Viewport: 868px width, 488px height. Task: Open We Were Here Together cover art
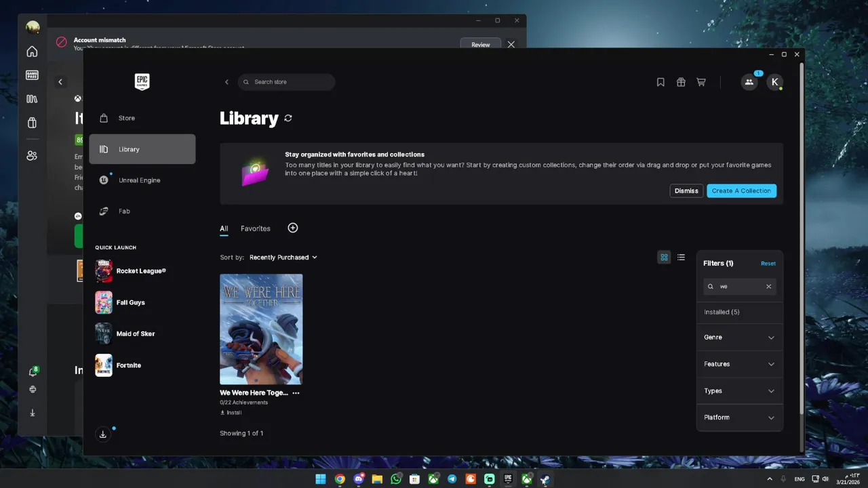[x=261, y=329]
